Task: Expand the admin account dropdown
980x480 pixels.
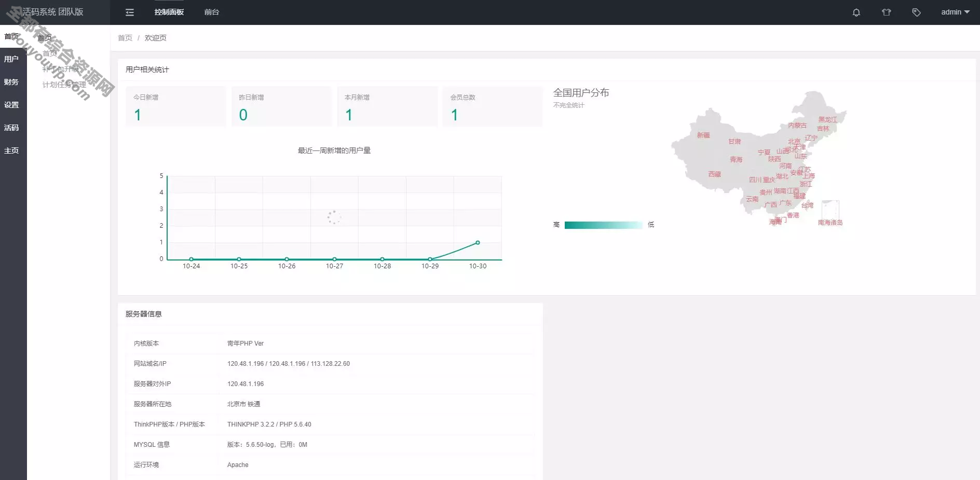Action: pos(955,12)
